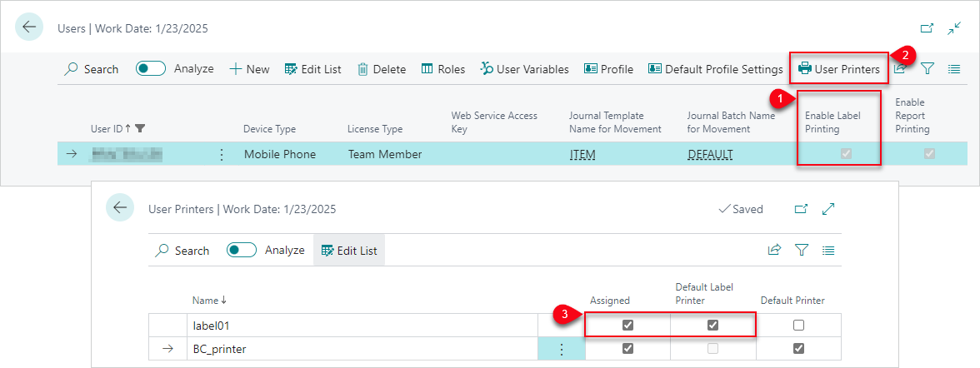Image resolution: width=980 pixels, height=368 pixels.
Task: Click the back arrow in Users window
Action: click(30, 27)
